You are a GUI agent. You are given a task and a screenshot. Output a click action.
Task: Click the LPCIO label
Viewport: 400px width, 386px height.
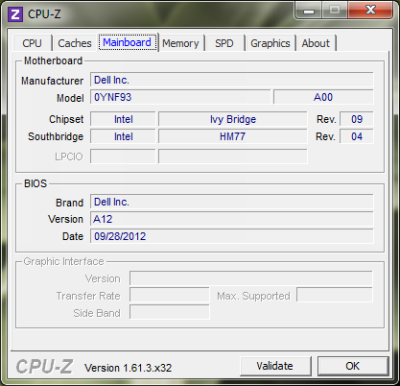point(69,157)
